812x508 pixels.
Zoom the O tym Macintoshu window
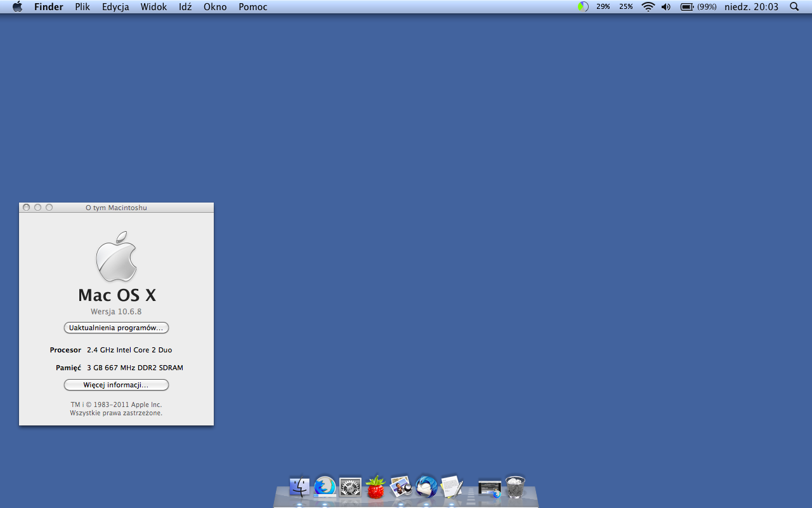click(49, 208)
